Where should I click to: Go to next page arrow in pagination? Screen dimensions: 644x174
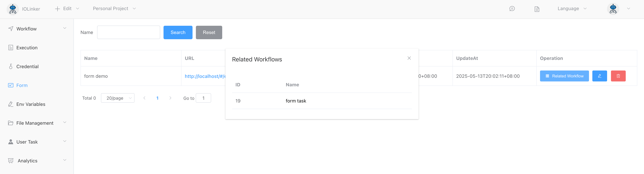pos(170,98)
